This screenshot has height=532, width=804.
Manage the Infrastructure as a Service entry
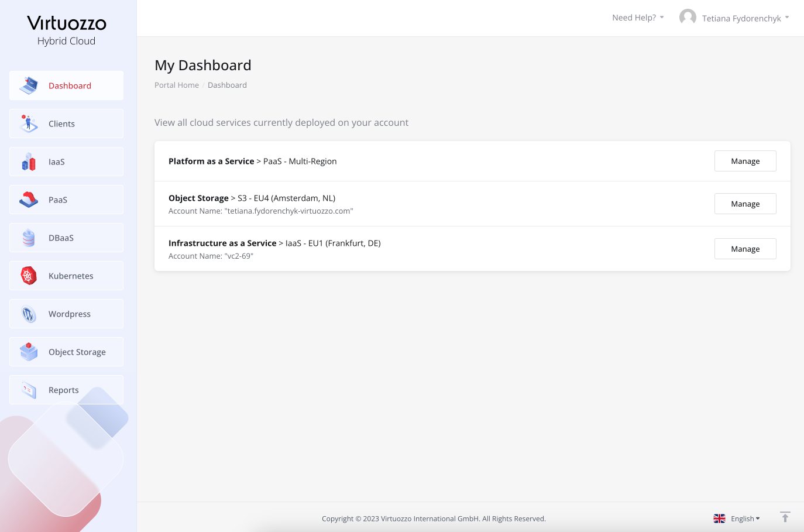pos(745,249)
